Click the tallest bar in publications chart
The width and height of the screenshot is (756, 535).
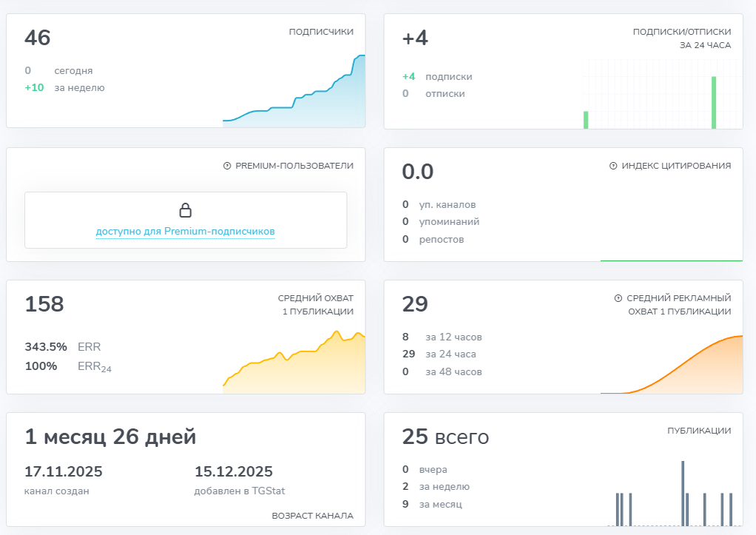pyautogui.click(x=683, y=493)
